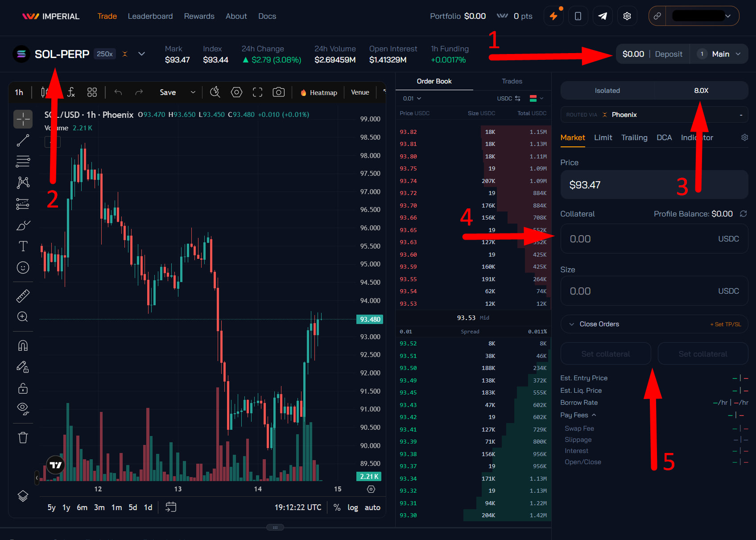Open settings gear in top bar

point(627,16)
